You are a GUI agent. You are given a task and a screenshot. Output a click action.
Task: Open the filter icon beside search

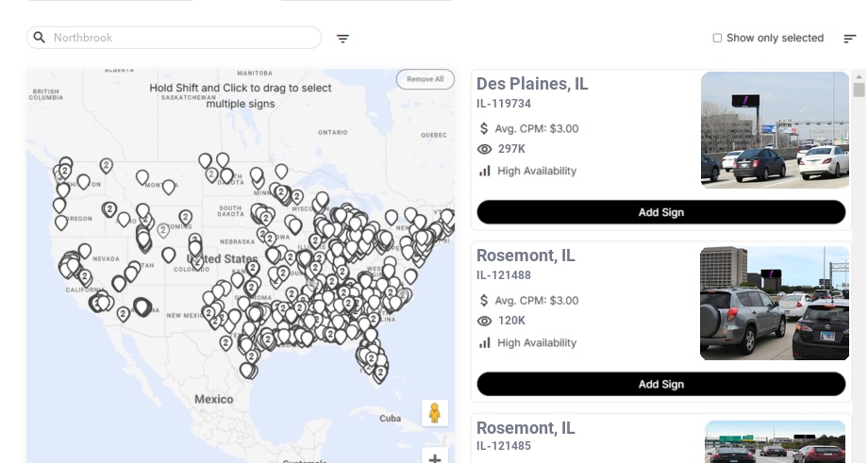pos(342,39)
